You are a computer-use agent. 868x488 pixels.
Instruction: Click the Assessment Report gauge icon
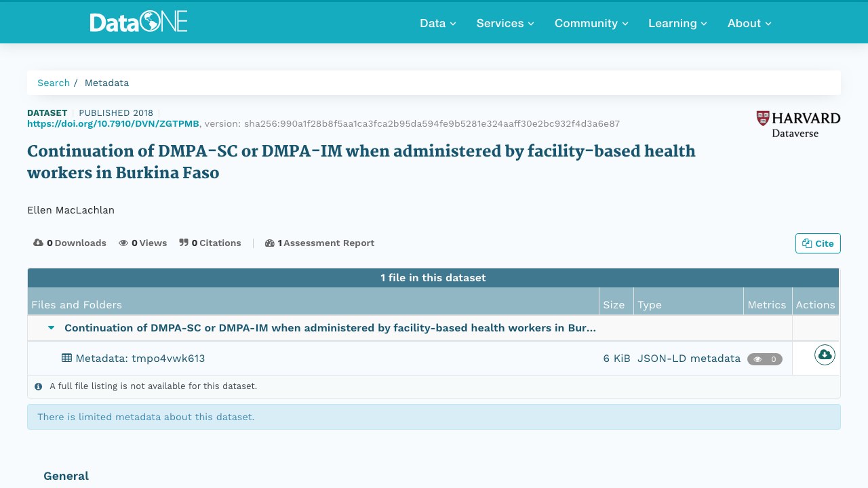(x=269, y=243)
